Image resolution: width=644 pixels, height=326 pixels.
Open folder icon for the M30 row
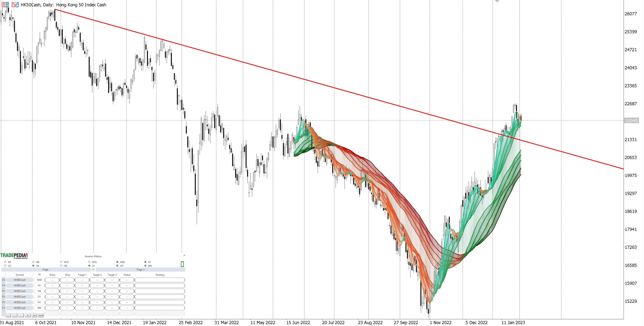coord(4,280)
